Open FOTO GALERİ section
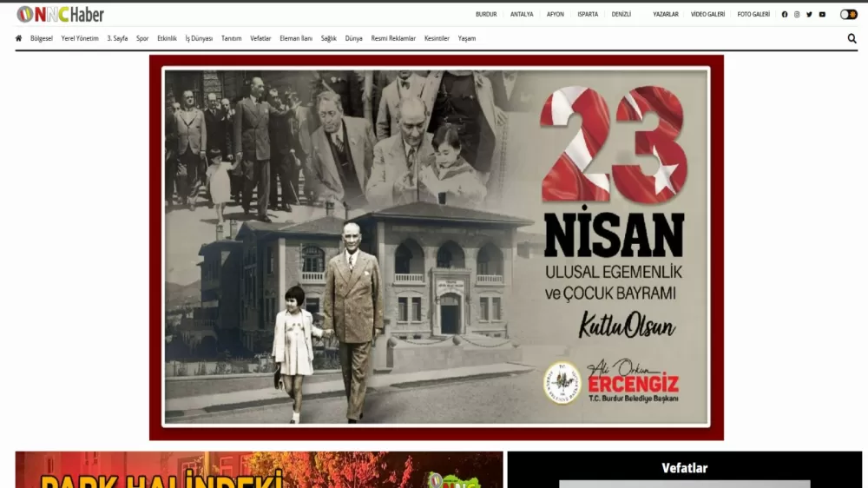The width and height of the screenshot is (868, 488). coord(753,15)
